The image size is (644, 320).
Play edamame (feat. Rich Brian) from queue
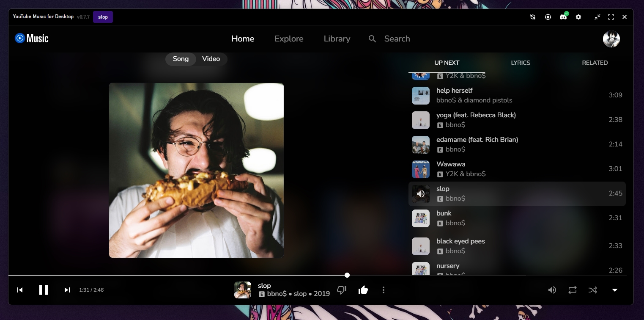517,145
